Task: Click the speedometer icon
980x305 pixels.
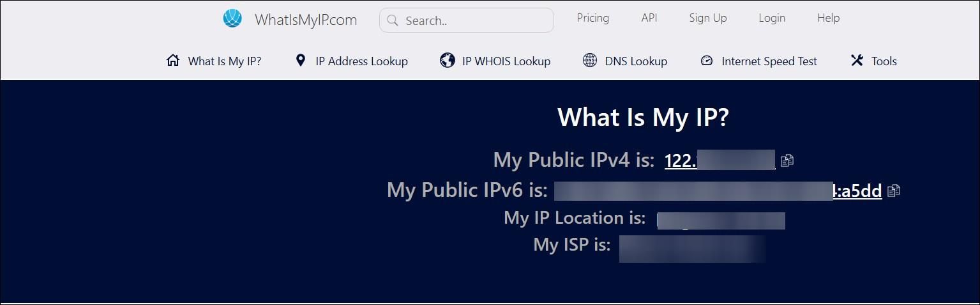Action: click(706, 61)
